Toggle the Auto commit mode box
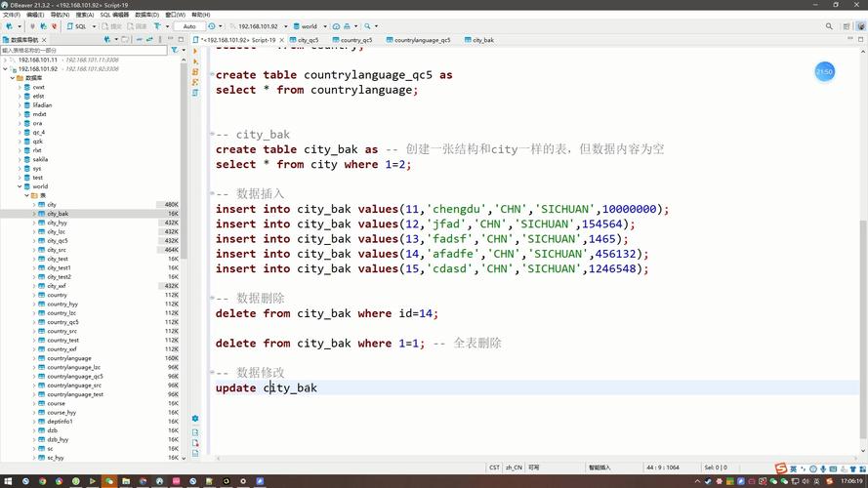Viewport: 868px width, 488px height. (189, 26)
